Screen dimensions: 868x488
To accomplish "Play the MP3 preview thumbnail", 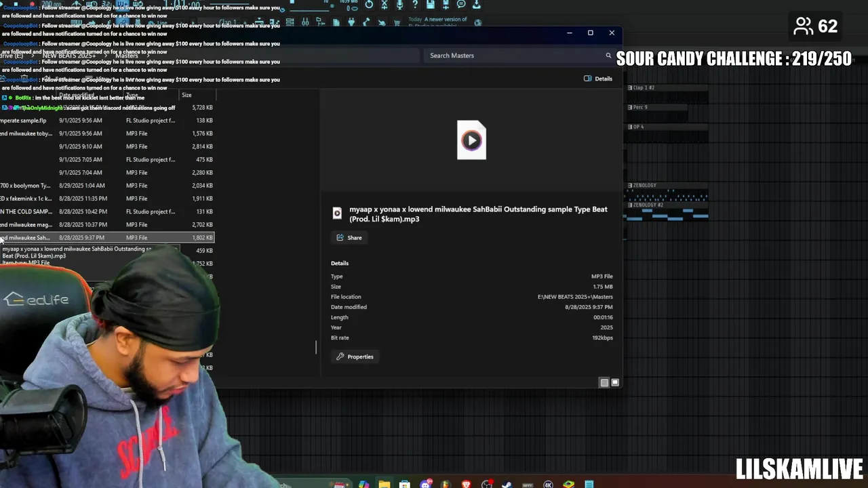I will [x=471, y=140].
